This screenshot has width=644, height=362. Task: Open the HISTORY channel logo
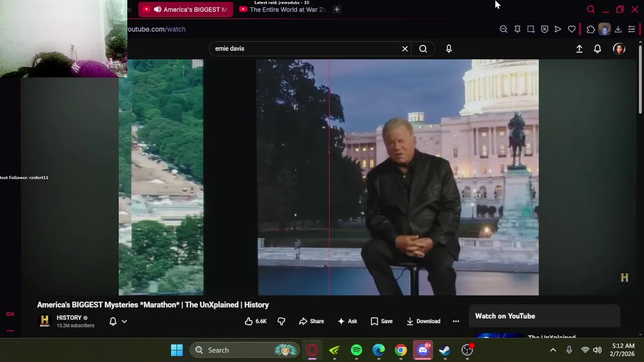tap(45, 321)
